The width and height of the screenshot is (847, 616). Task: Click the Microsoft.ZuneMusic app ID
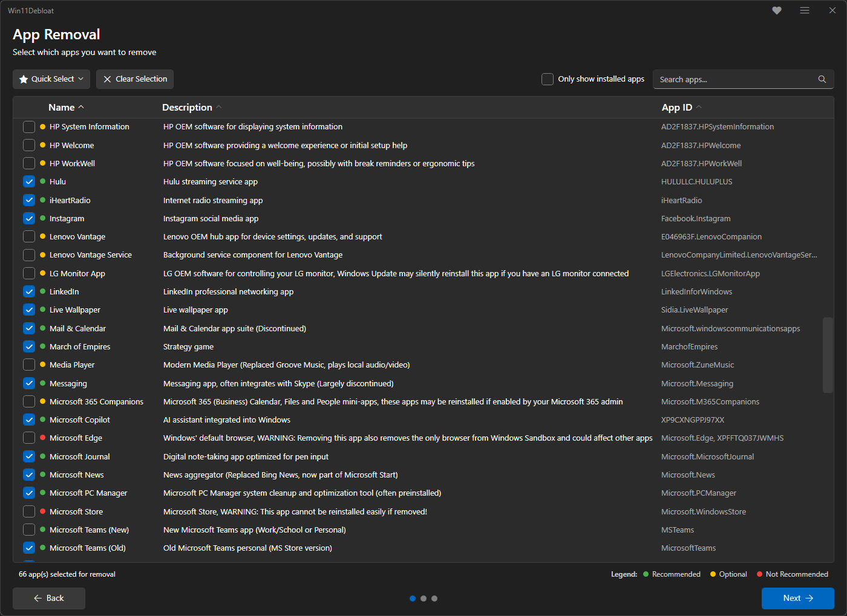(698, 365)
